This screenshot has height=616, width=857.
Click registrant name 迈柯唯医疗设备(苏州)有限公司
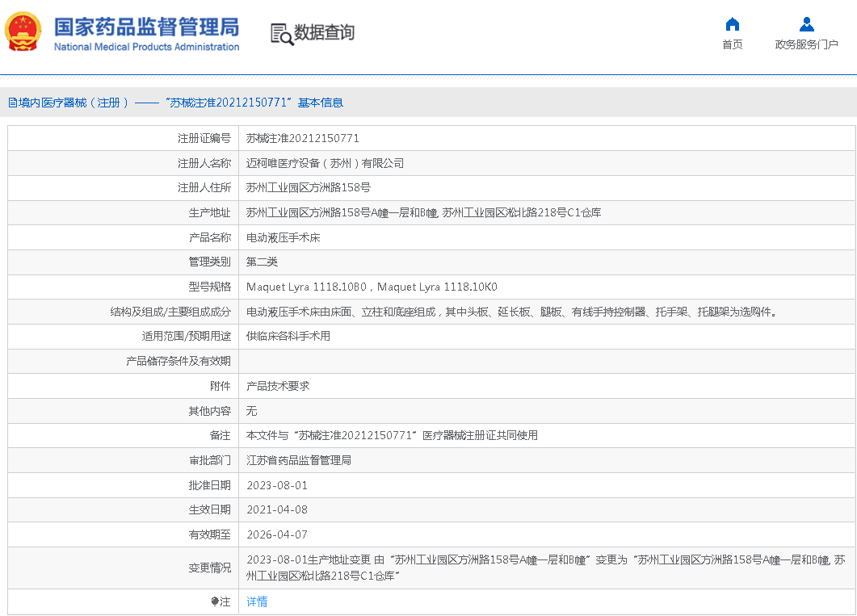[x=325, y=163]
